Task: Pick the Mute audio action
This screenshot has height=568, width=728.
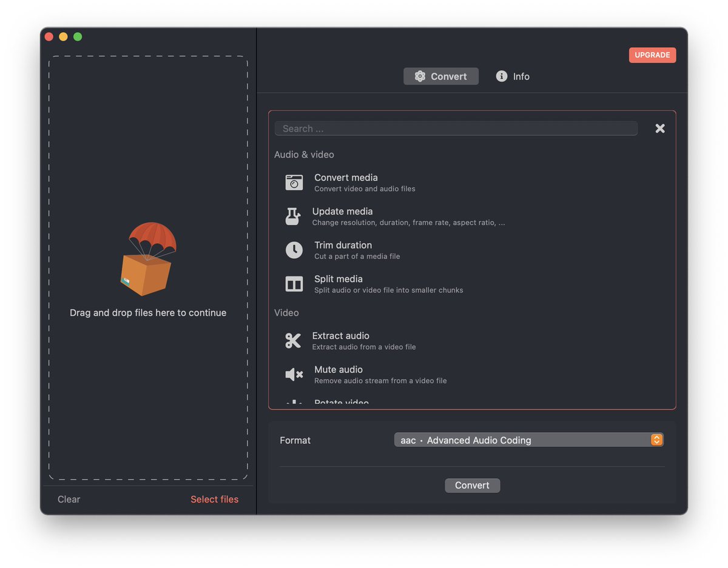Action: coord(472,375)
